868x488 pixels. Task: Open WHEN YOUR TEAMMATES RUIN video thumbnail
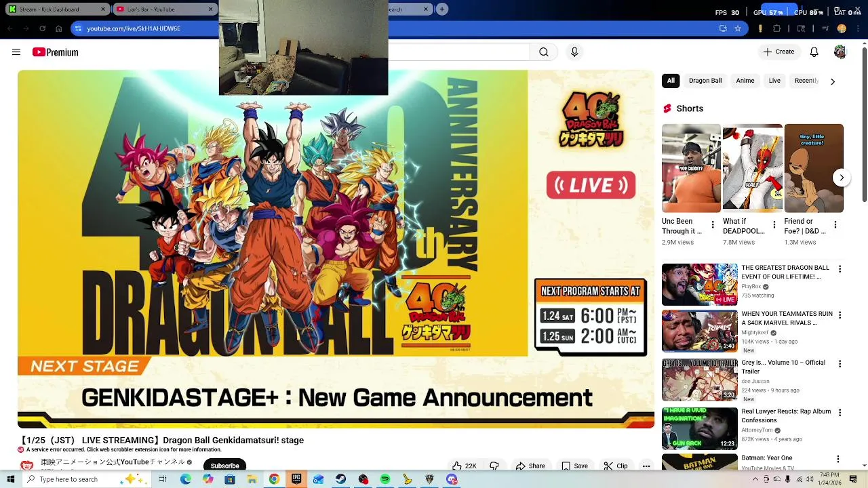coord(699,331)
